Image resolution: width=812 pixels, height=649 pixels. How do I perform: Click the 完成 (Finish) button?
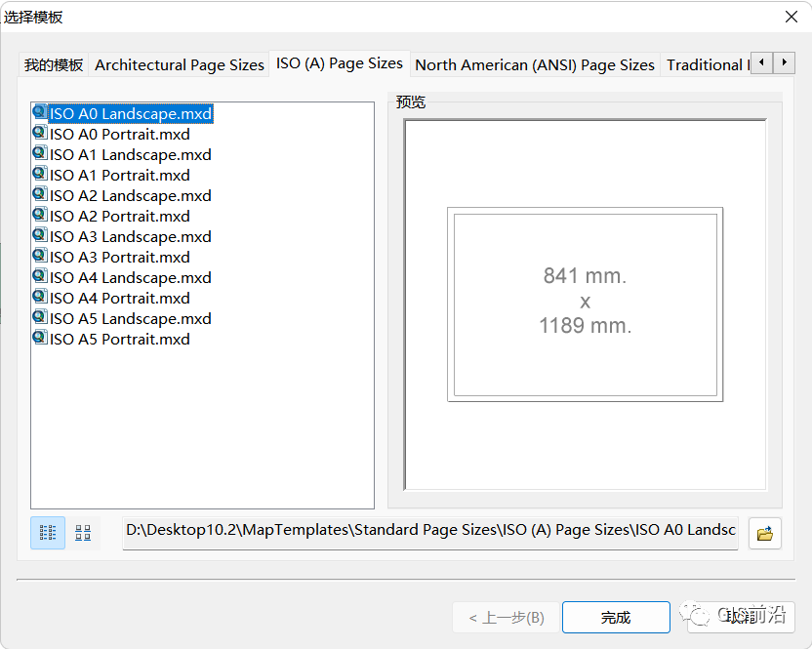[616, 618]
